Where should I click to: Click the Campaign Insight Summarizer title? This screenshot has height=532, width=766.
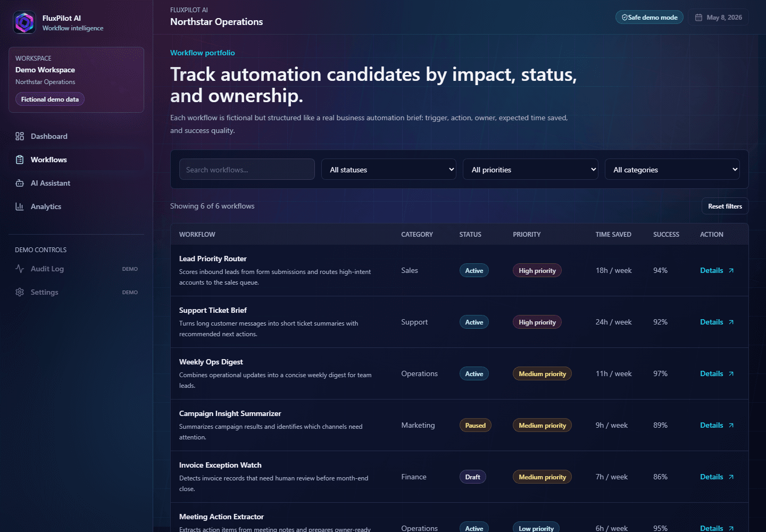point(230,413)
